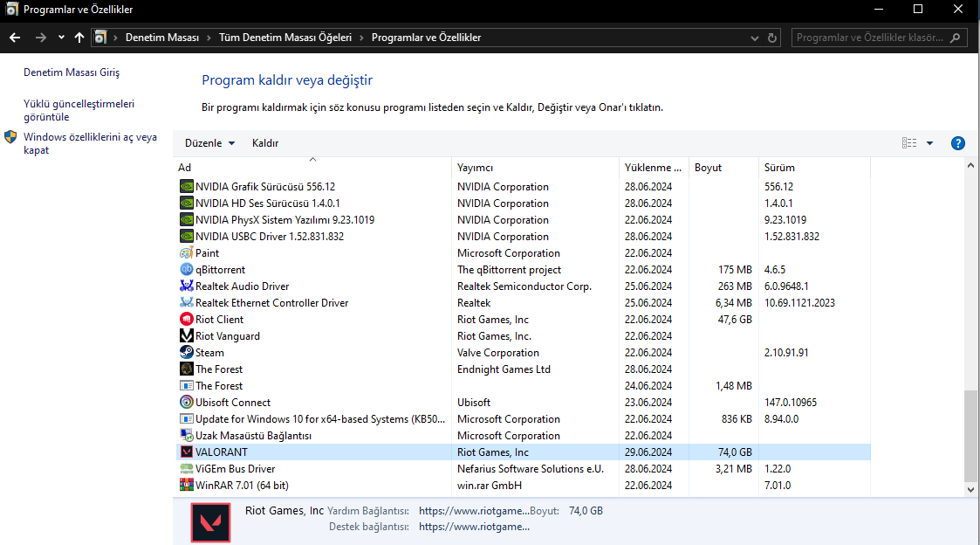Click the view layout icon
Screen dimensions: 980x545
909,143
